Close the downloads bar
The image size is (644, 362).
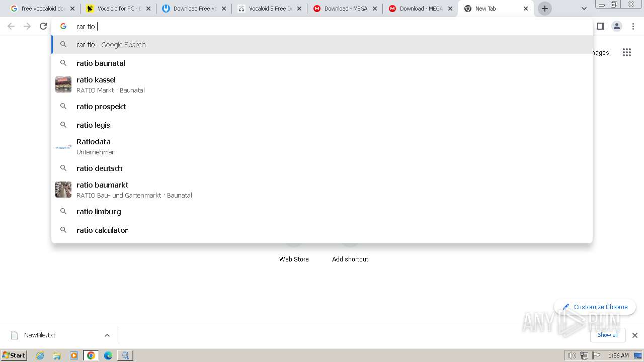(x=635, y=335)
